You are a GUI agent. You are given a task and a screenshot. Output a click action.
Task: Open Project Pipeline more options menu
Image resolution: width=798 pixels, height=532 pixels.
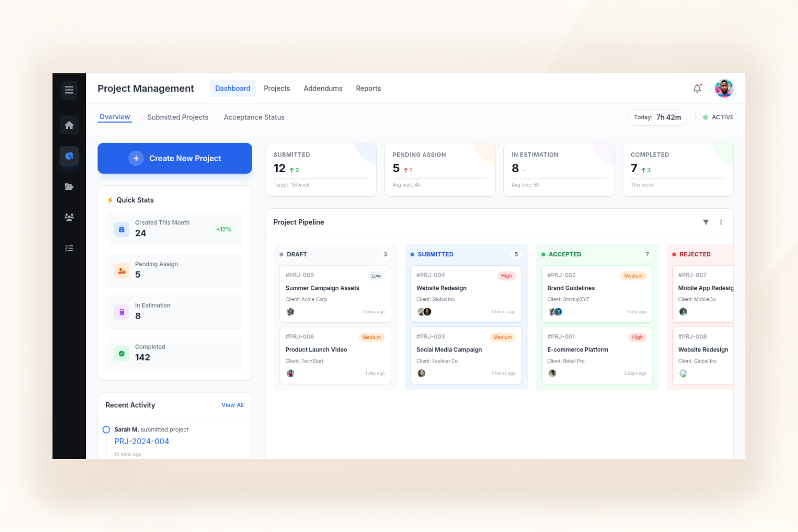tap(721, 222)
